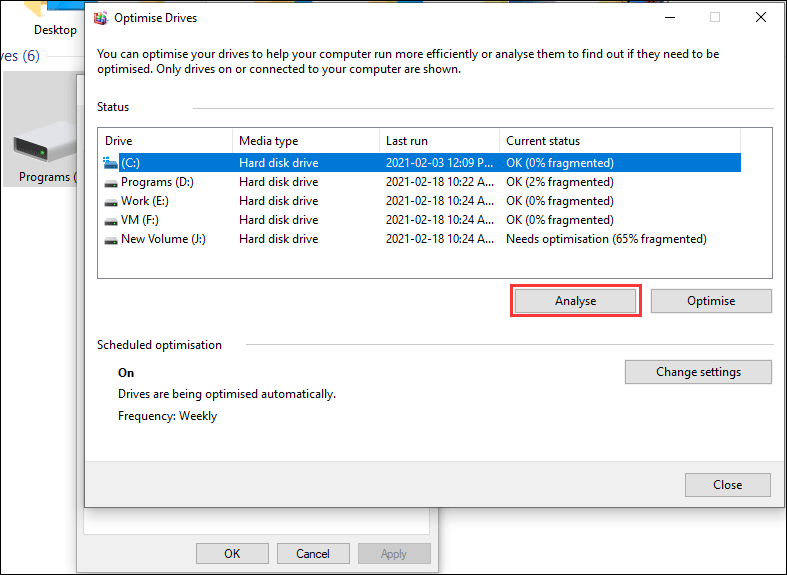Click the greyed Apply button in properties dialog

coord(394,553)
